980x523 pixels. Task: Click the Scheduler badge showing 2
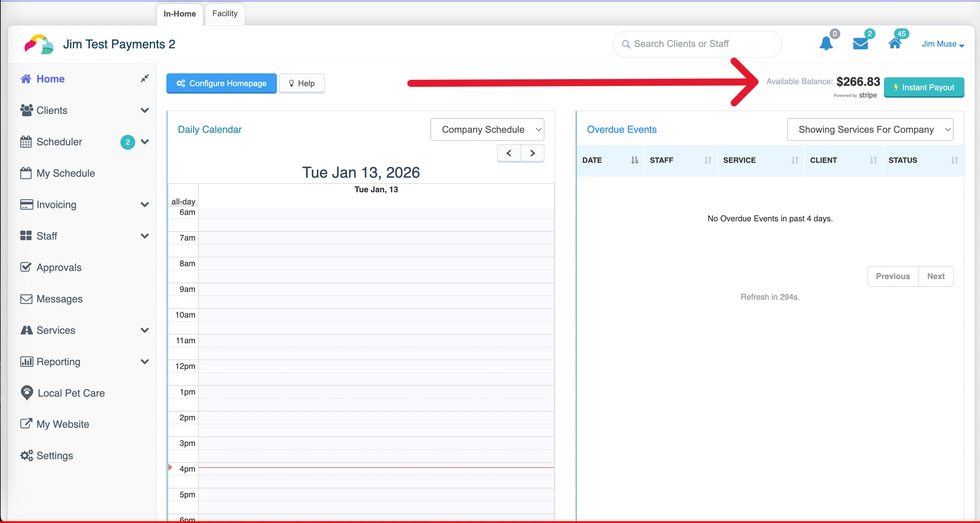128,142
